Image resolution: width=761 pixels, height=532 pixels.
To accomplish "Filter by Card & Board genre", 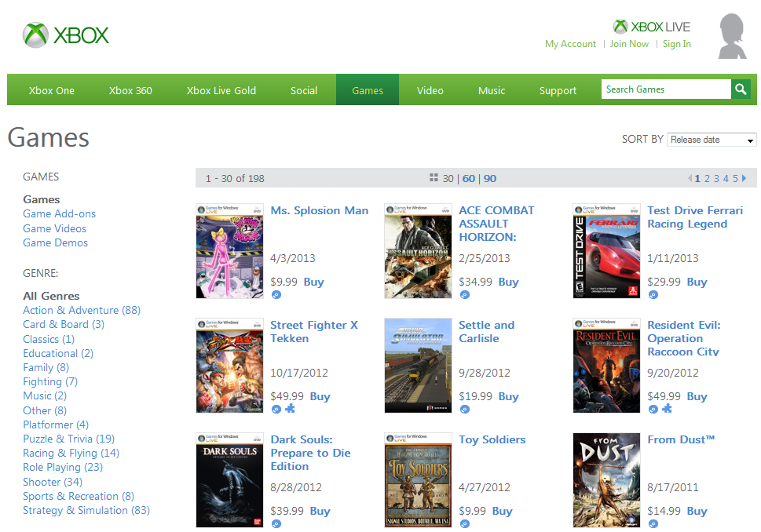I will coord(64,324).
